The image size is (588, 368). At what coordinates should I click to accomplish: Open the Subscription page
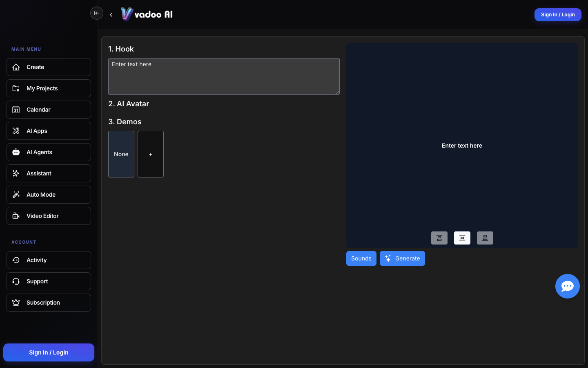pyautogui.click(x=49, y=303)
